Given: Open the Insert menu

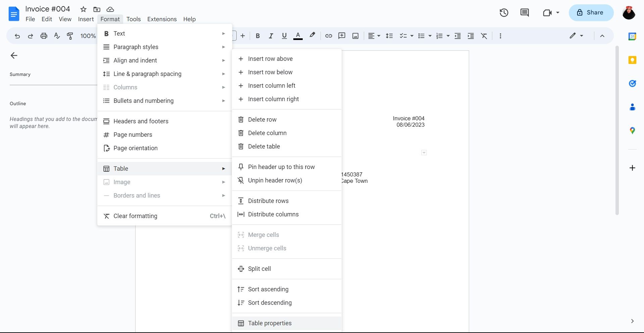Looking at the screenshot, I should 86,19.
